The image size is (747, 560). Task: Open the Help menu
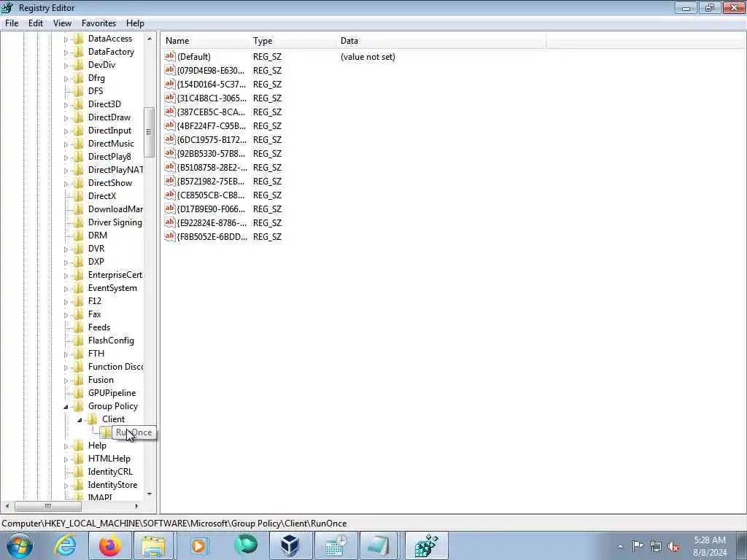point(135,23)
